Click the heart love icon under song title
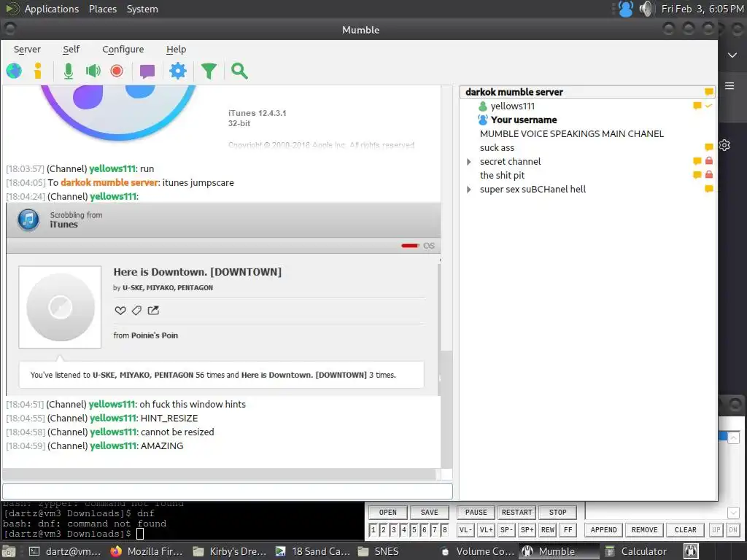 click(120, 311)
